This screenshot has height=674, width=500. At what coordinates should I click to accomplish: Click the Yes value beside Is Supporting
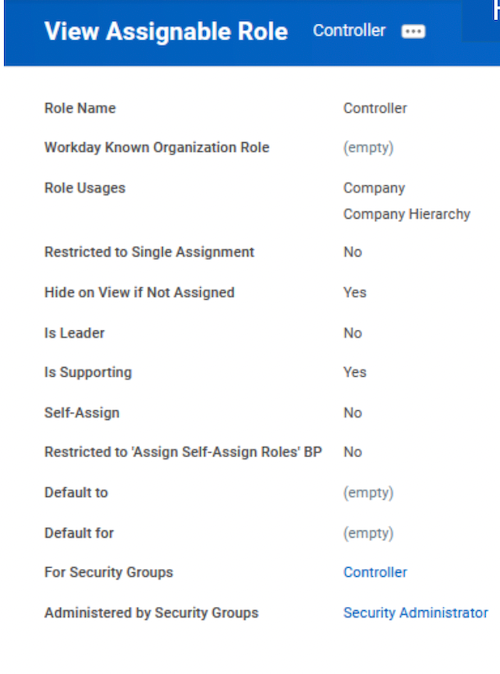click(x=355, y=372)
